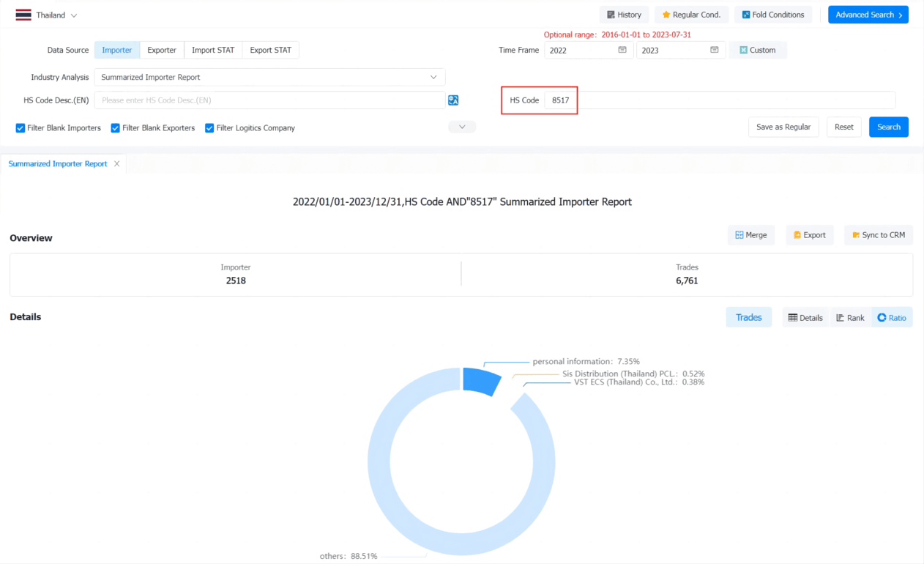
Task: Click the calendar icon in the 2023 date field
Action: 715,50
